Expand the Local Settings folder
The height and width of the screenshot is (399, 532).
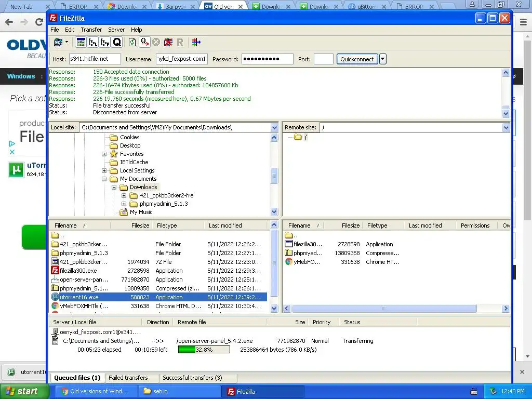pyautogui.click(x=104, y=170)
